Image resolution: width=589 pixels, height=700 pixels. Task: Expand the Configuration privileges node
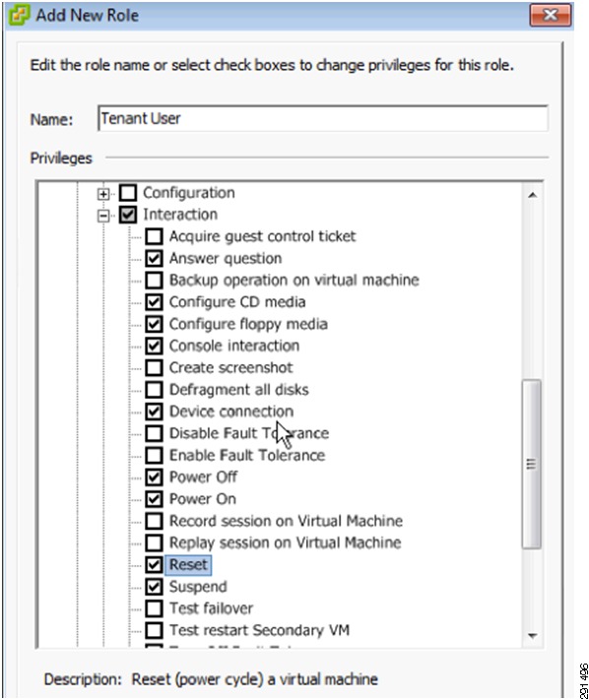click(103, 194)
